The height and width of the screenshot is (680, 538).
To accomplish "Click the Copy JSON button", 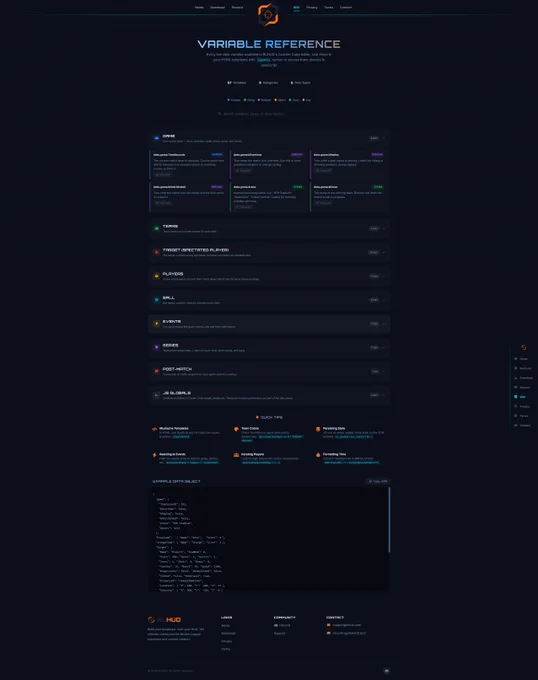I will point(378,481).
